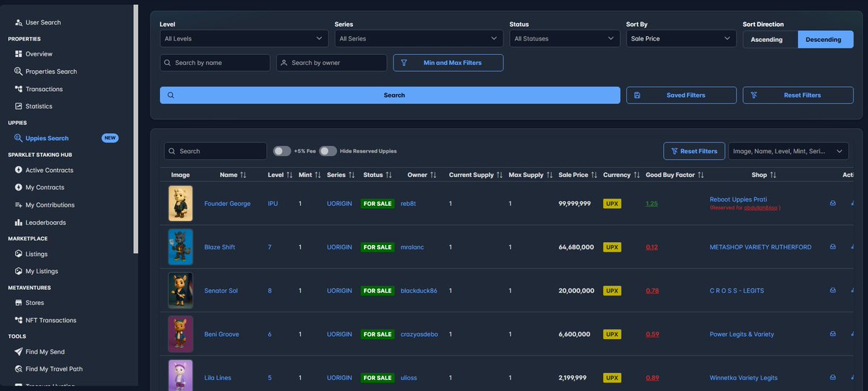868x391 pixels.
Task: Click Founder George row action icon
Action: pos(833,203)
